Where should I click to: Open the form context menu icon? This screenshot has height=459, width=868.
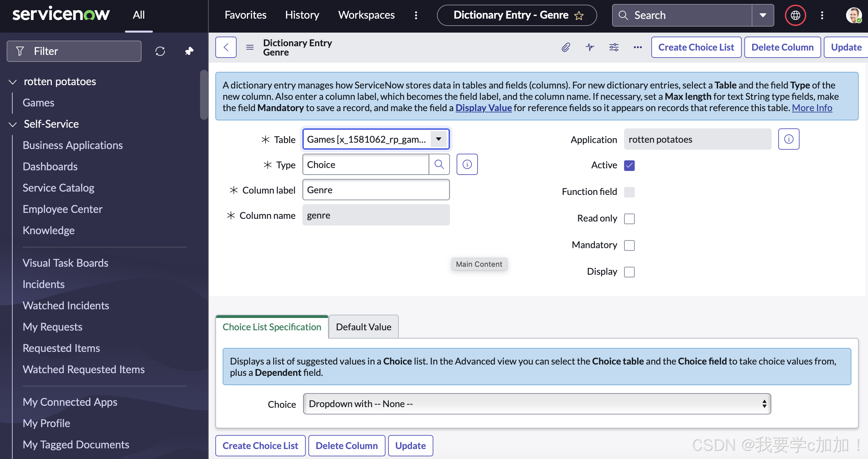point(250,47)
